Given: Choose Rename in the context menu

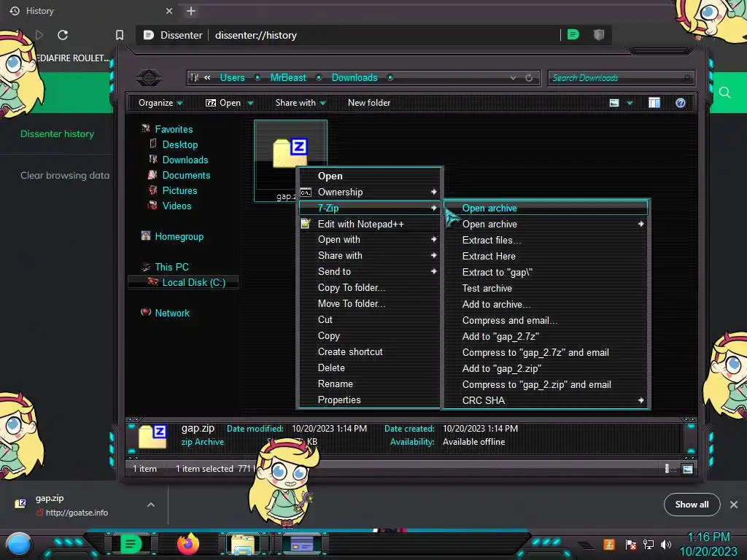Looking at the screenshot, I should 368,384.
